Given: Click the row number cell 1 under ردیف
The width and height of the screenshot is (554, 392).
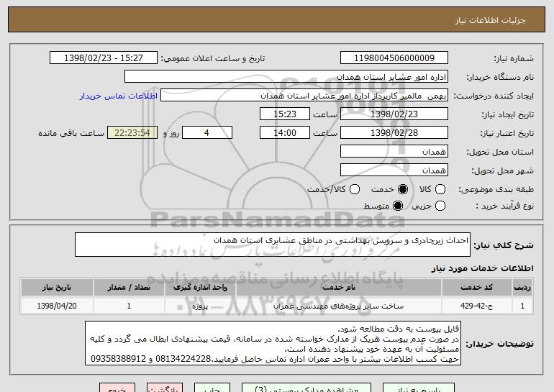Looking at the screenshot, I should (522, 306).
